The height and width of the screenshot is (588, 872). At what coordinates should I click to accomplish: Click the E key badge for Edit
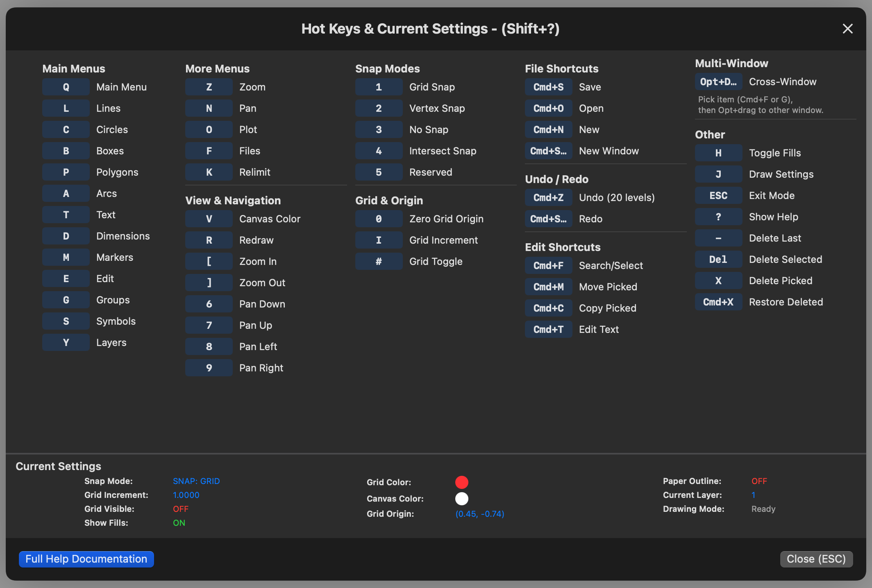point(66,278)
